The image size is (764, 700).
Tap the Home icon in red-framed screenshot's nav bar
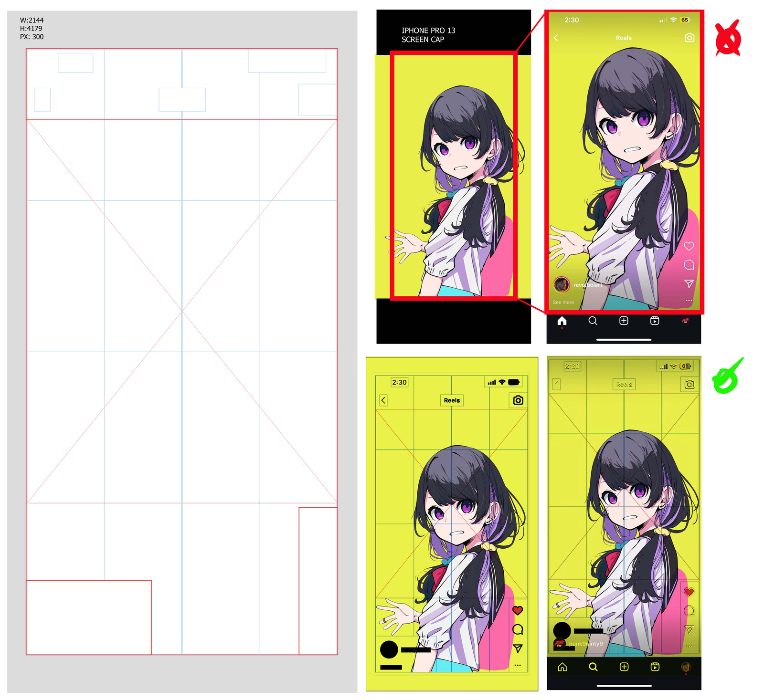pyautogui.click(x=562, y=321)
